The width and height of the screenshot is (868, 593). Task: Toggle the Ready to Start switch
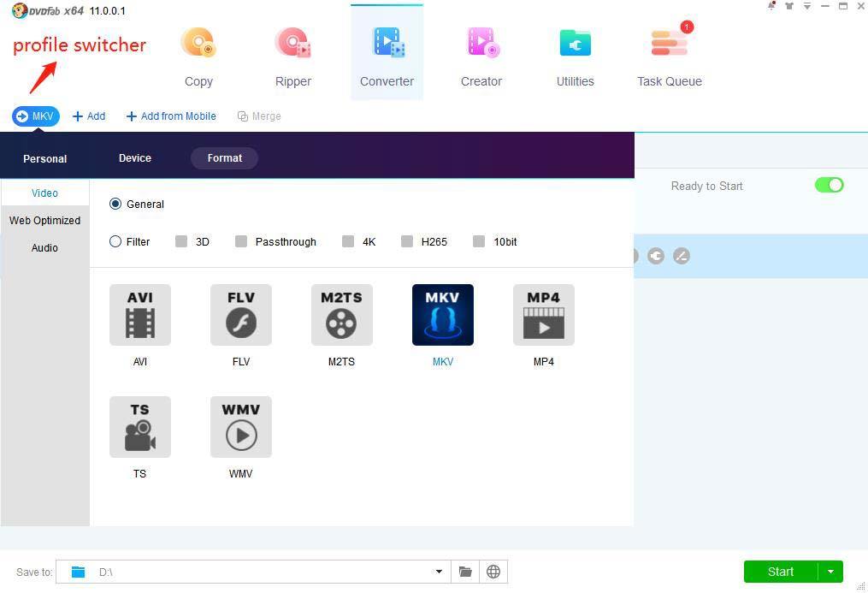(x=829, y=185)
